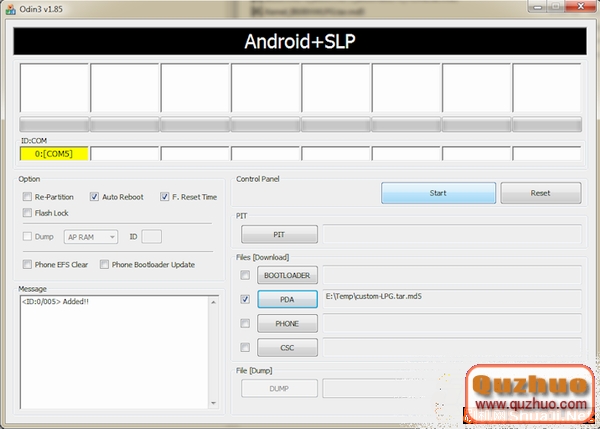Check the box beside CSC button
600x429 pixels.
(x=245, y=347)
